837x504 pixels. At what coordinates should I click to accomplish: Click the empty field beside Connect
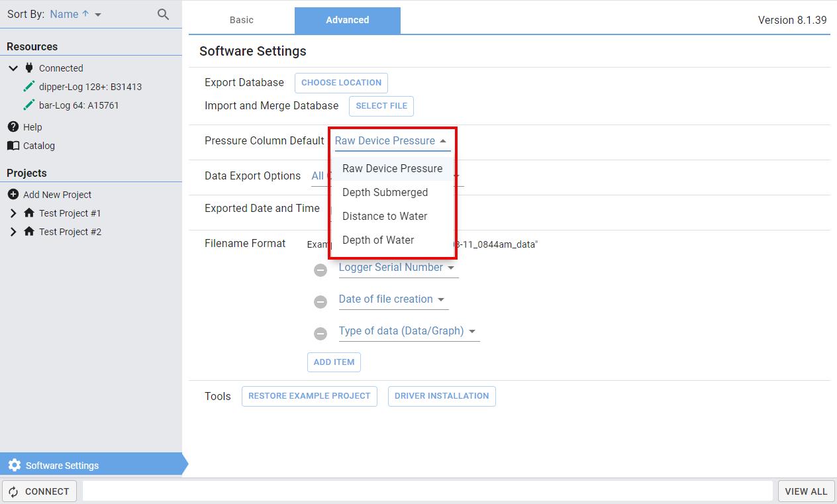tap(427, 491)
